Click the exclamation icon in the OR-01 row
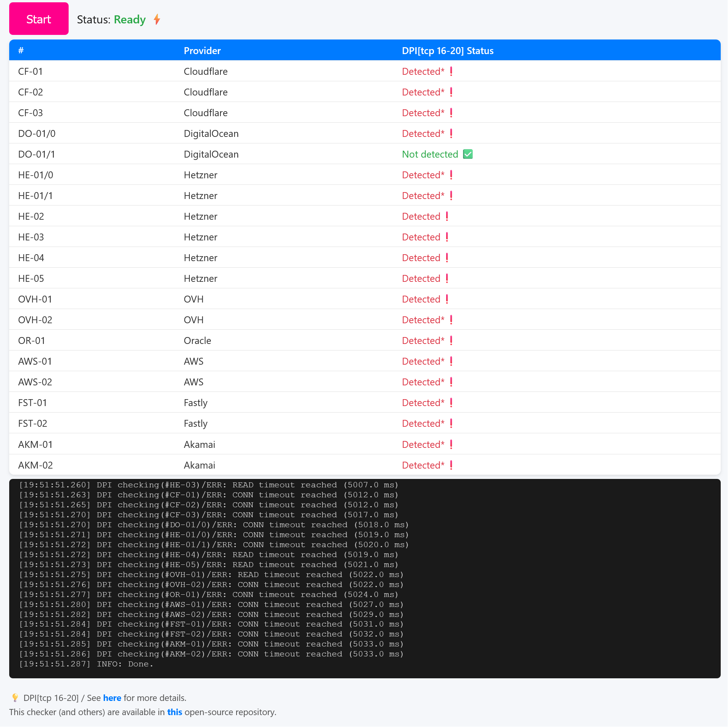Viewport: 728px width, 727px height. point(451,340)
